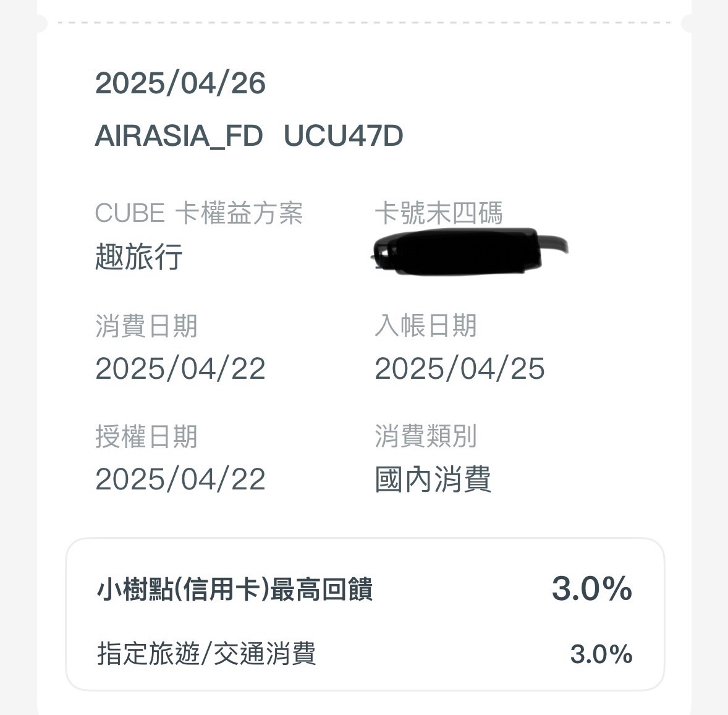This screenshot has width=728, height=715.
Task: Click the dashed divider at card top
Action: [x=364, y=22]
